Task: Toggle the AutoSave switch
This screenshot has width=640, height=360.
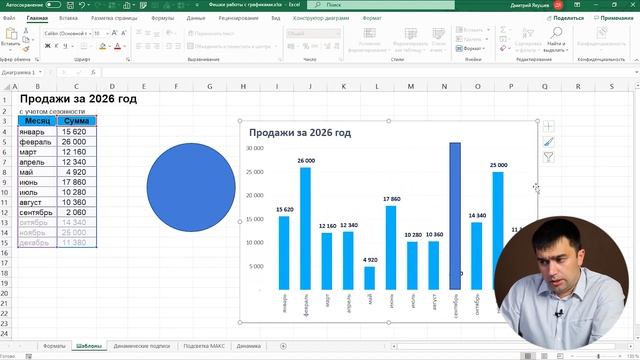Action: [x=53, y=5]
